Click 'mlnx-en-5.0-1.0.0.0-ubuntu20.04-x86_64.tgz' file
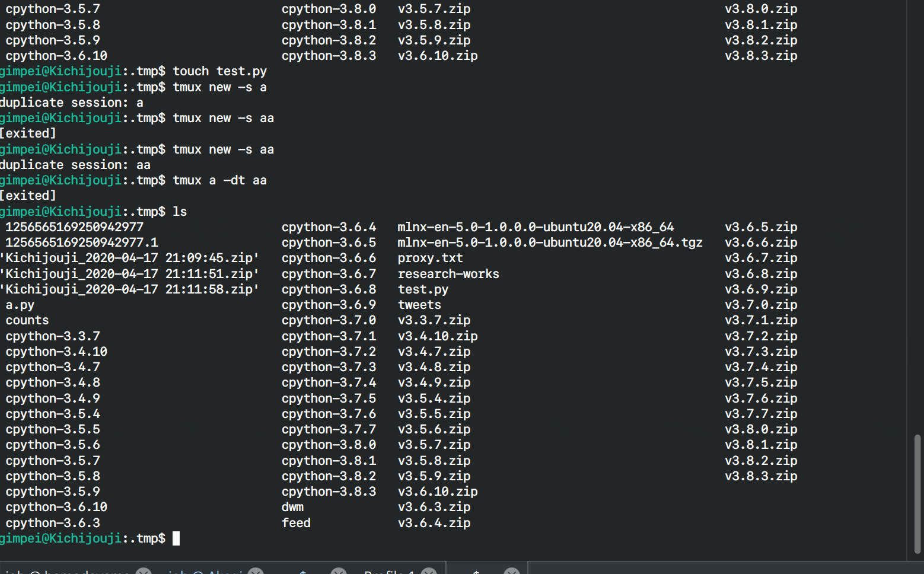The height and width of the screenshot is (574, 924). pyautogui.click(x=550, y=243)
